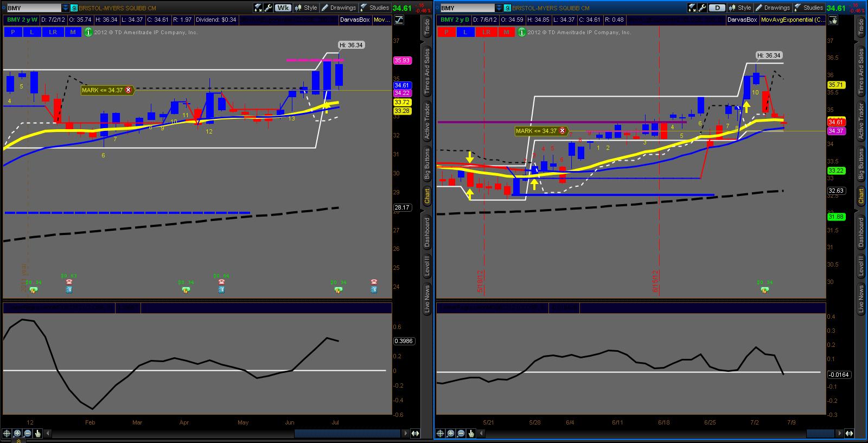
Task: Select crosshair cursor tool in left chart
Action: 7,433
